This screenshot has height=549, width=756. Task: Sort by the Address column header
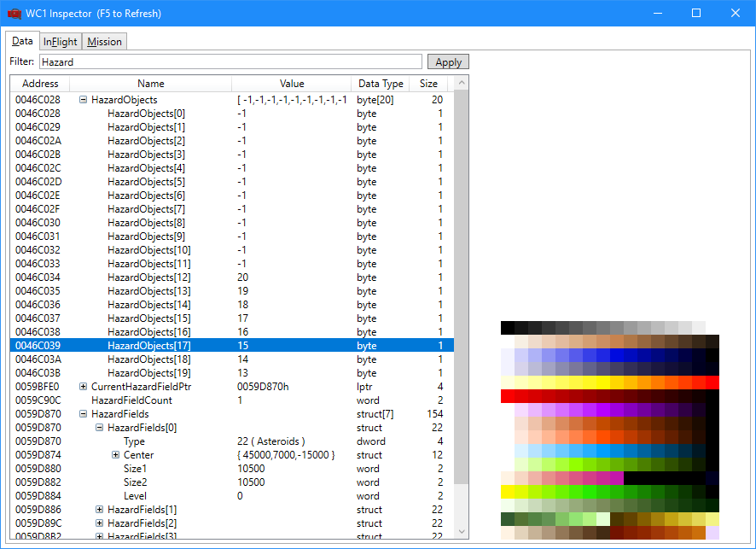(x=40, y=84)
